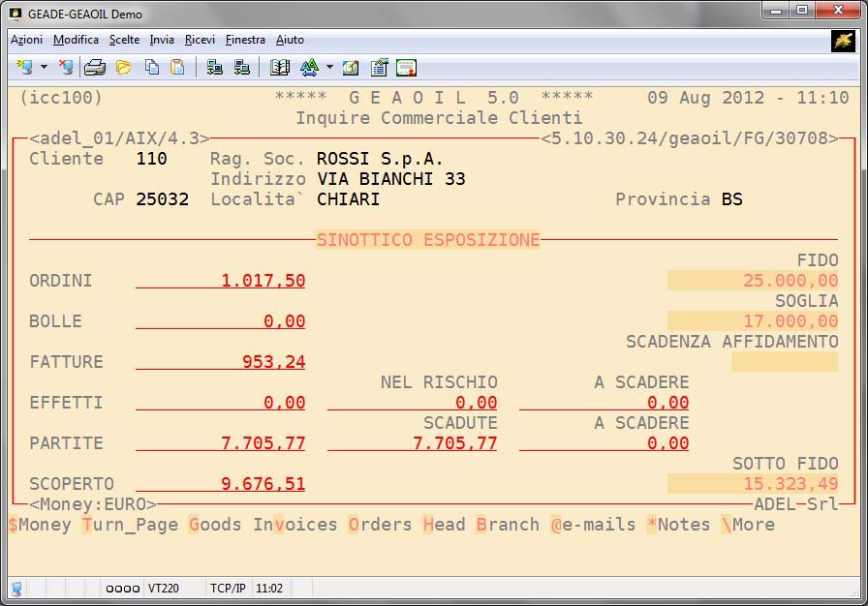
Task: Click the new connection icon in toolbar
Action: click(x=24, y=67)
